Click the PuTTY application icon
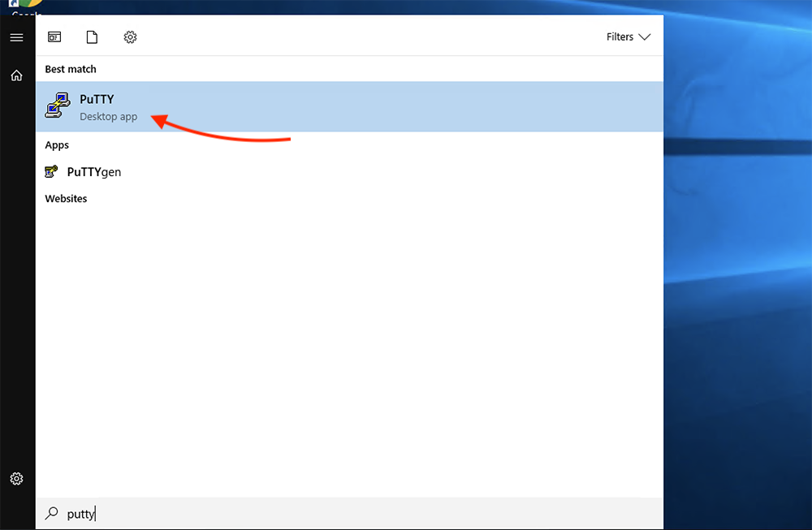 tap(58, 106)
